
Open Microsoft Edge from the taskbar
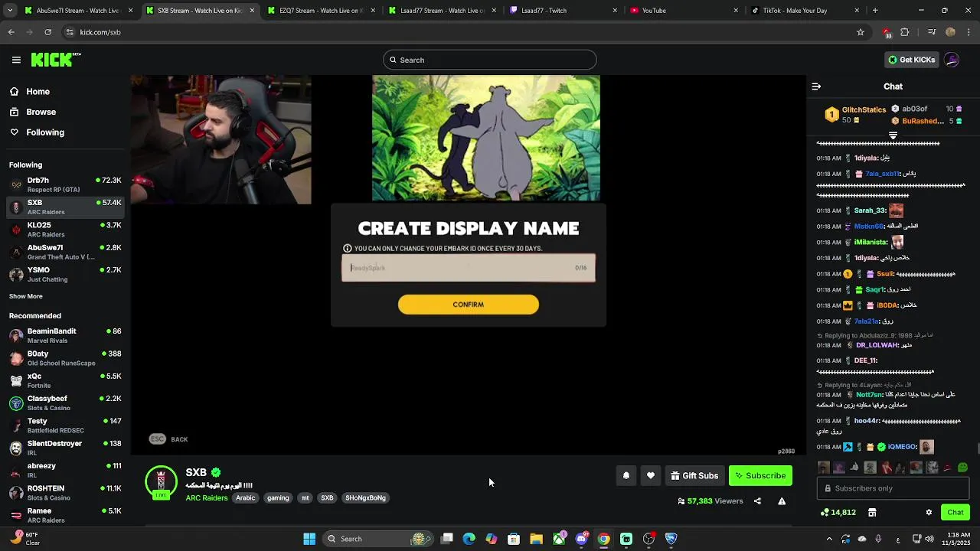[x=469, y=539]
